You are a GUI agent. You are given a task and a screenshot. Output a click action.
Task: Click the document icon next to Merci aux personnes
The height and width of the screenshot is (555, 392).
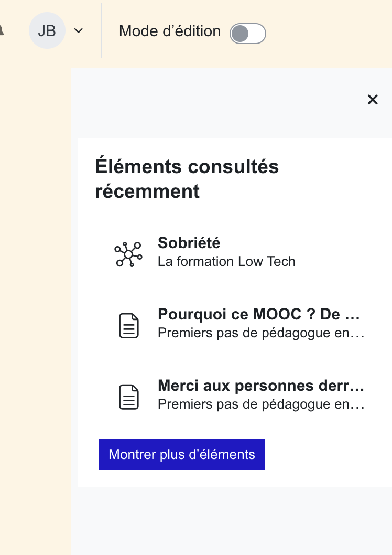point(128,397)
